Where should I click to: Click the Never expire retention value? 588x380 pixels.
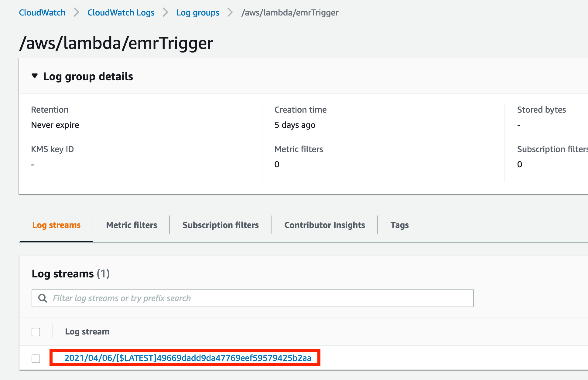55,125
